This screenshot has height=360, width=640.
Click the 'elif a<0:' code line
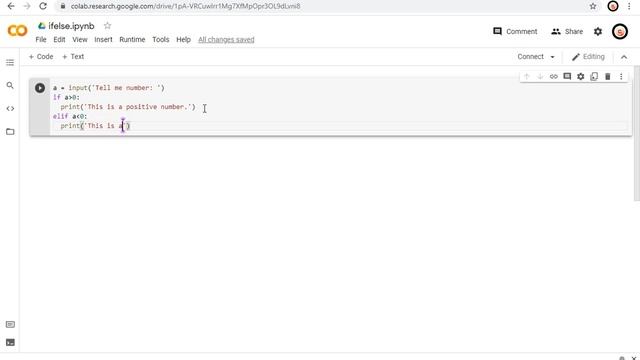70,116
